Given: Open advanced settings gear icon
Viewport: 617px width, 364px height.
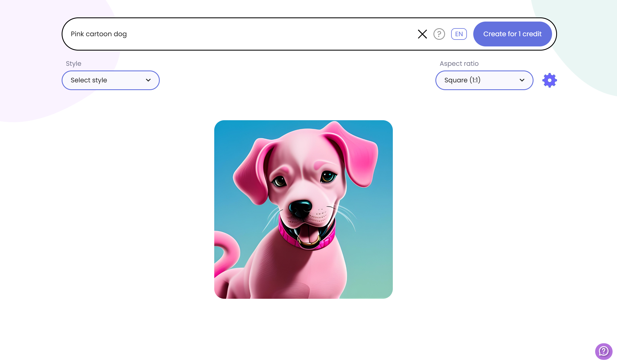Looking at the screenshot, I should pyautogui.click(x=550, y=80).
